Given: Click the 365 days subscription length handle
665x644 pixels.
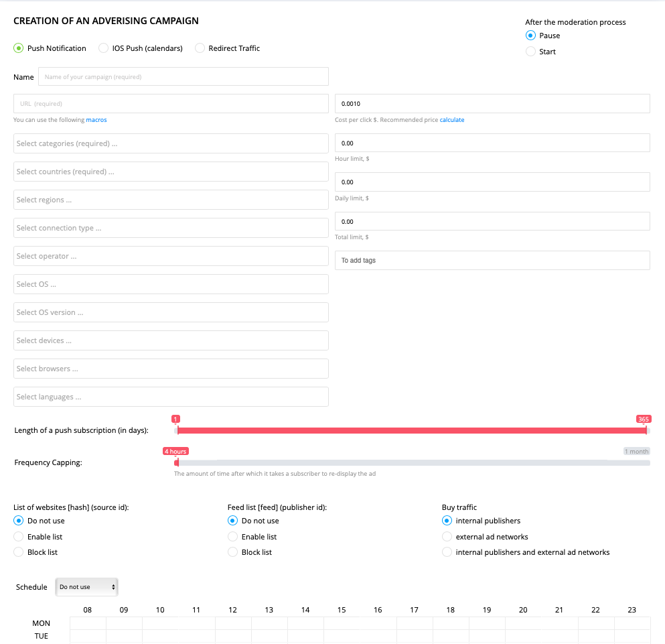Looking at the screenshot, I should (646, 430).
